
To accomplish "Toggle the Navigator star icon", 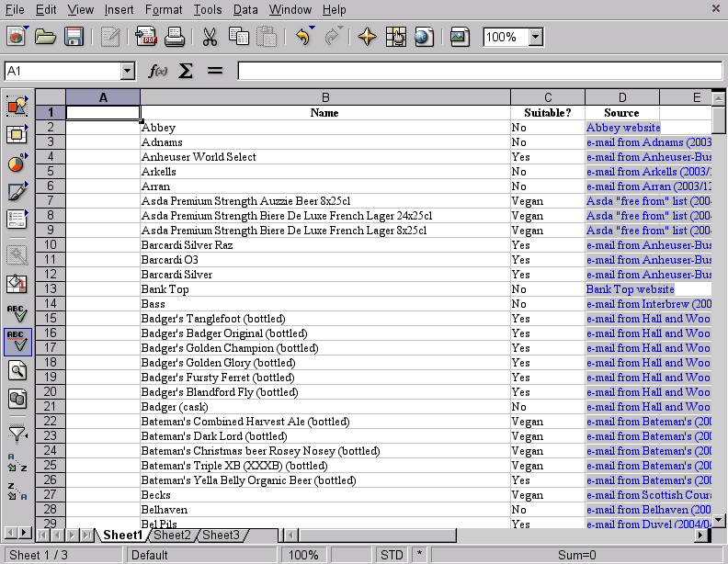I will (367, 37).
